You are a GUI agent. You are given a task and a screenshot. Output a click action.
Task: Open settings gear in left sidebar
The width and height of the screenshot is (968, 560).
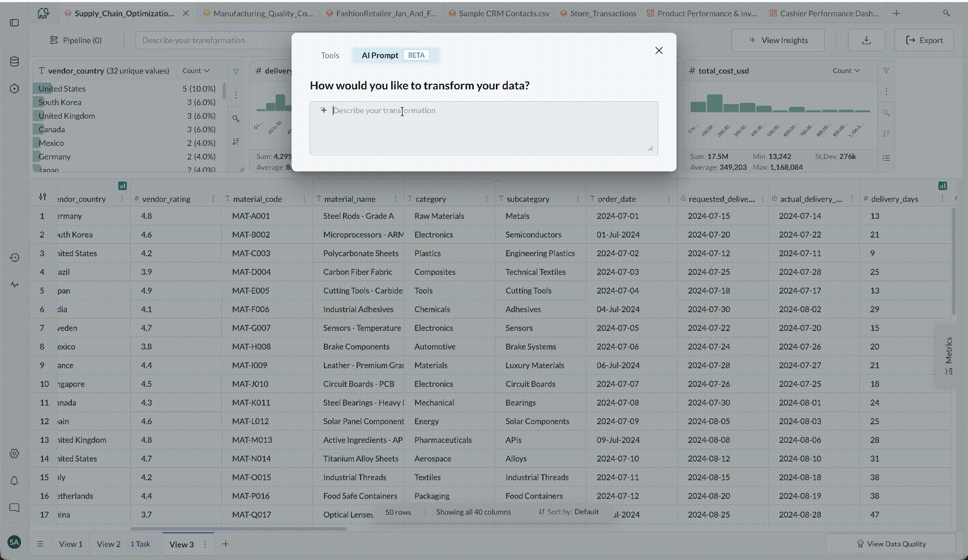click(x=15, y=454)
